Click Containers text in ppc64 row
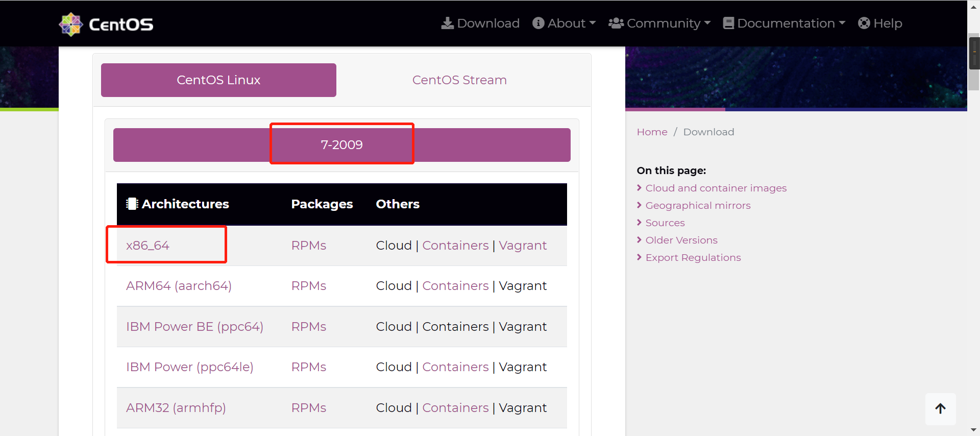The width and height of the screenshot is (980, 436). tap(455, 327)
